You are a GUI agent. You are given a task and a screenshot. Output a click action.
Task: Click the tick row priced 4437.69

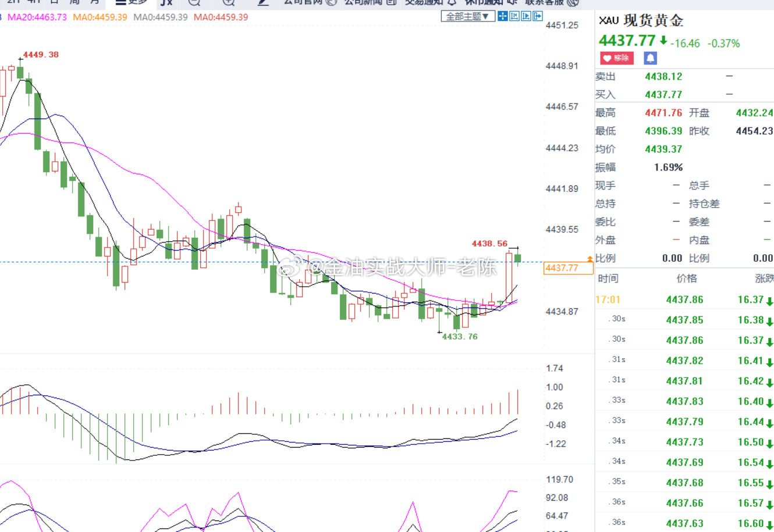click(684, 463)
